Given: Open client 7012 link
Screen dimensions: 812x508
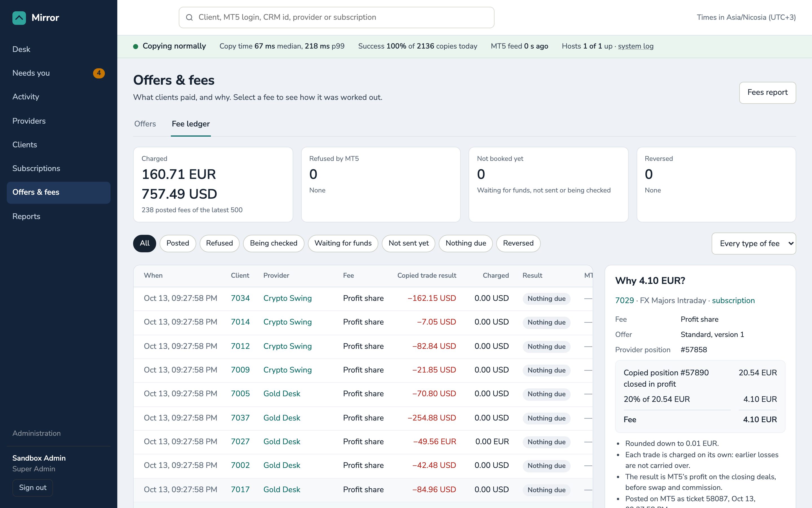Looking at the screenshot, I should tap(240, 346).
